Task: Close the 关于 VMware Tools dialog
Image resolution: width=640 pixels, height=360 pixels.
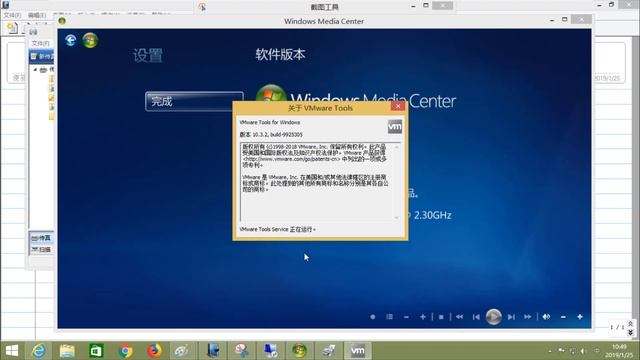Action: tap(398, 106)
